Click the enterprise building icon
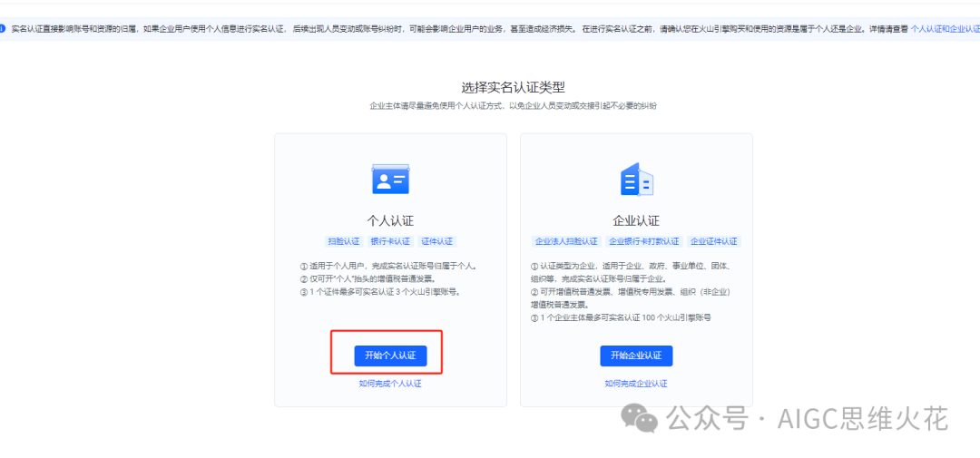Screen dimensions: 980x458 636,180
